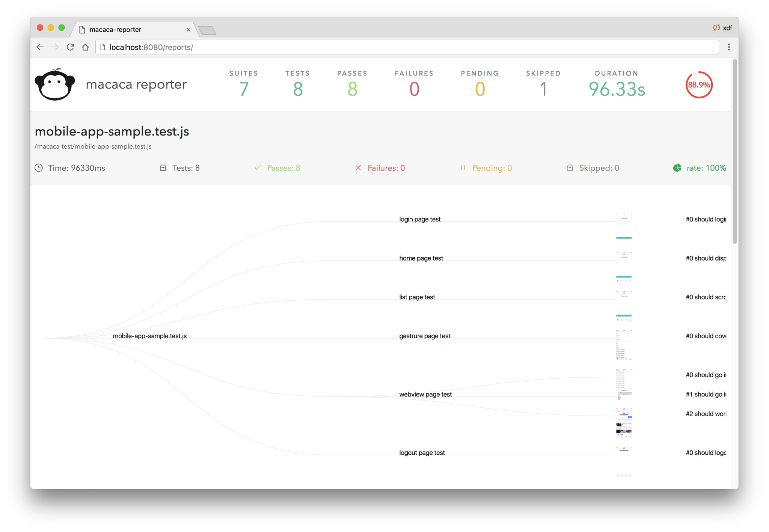Click the 88.9% circular progress indicator

point(699,85)
